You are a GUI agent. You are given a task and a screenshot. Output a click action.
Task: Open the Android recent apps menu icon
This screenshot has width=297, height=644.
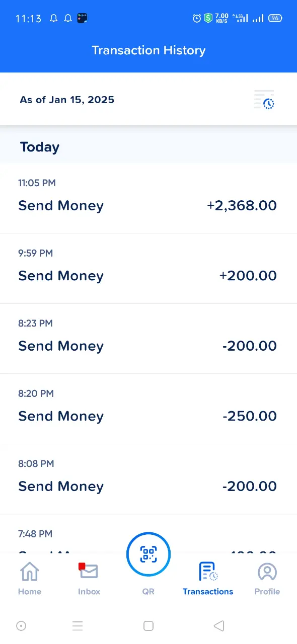point(78,626)
